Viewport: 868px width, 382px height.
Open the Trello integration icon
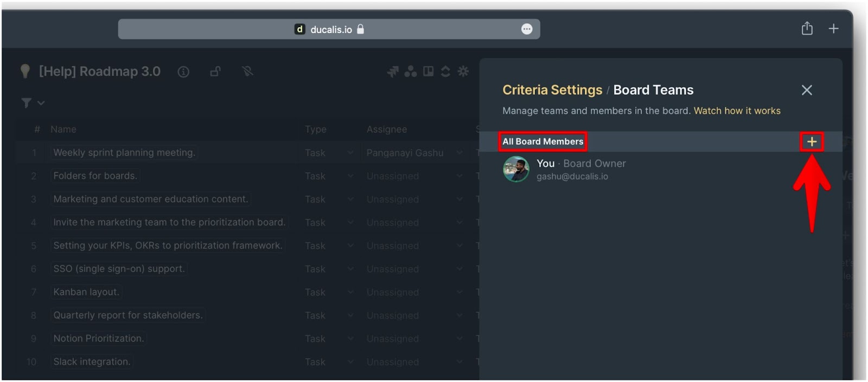pos(429,72)
